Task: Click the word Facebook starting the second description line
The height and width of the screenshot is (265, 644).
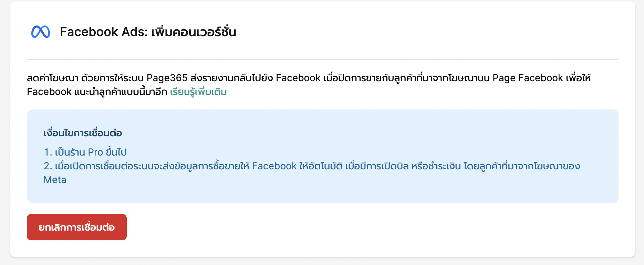Action: [49, 92]
